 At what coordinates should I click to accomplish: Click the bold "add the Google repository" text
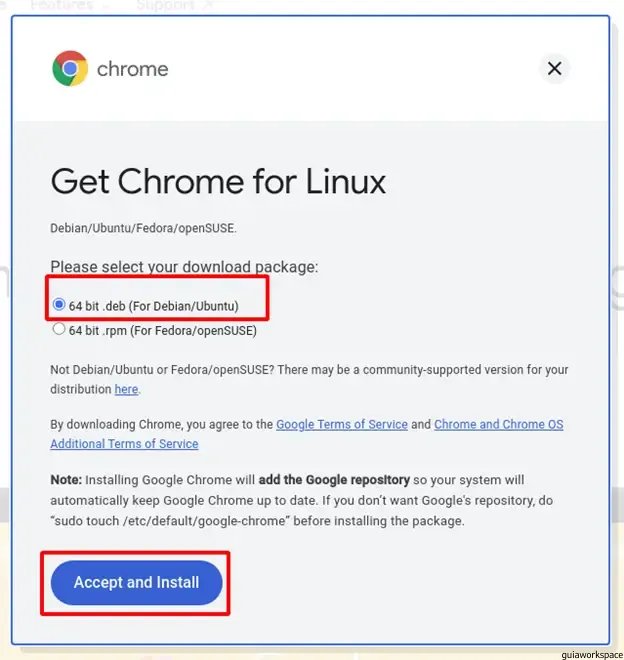pos(334,480)
